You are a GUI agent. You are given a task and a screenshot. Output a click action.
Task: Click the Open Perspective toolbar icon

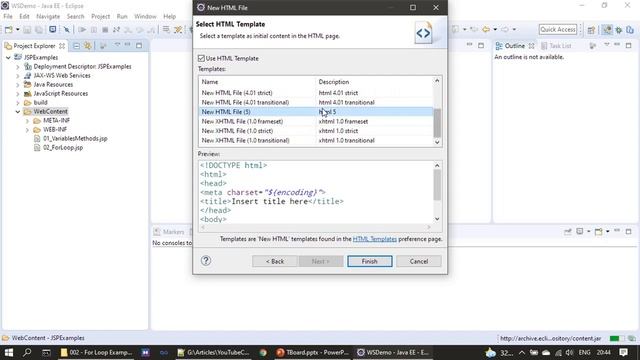[x=591, y=30]
